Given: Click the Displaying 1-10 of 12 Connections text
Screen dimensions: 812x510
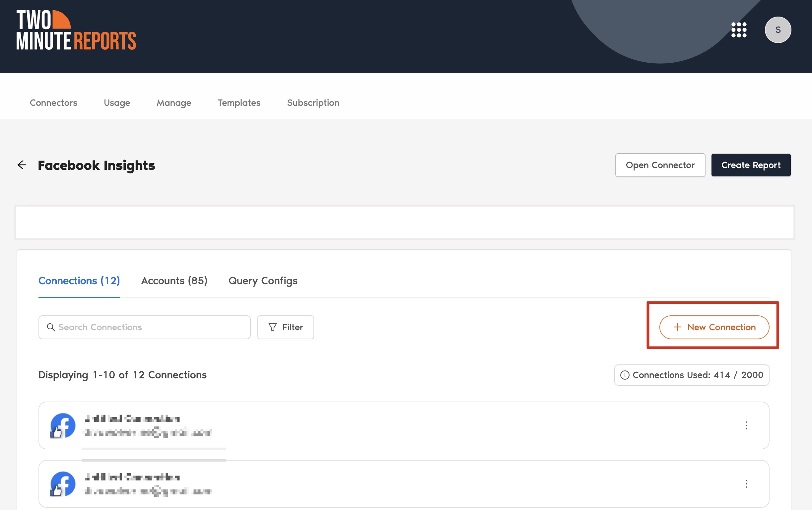Looking at the screenshot, I should [x=122, y=375].
